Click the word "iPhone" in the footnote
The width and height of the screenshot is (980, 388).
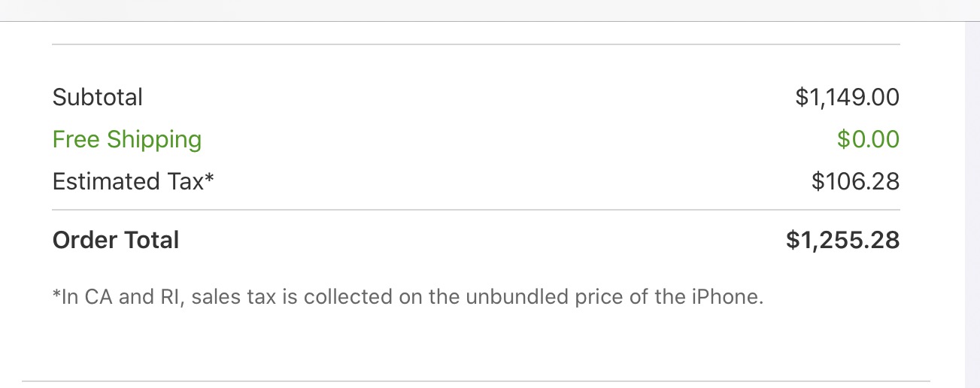click(x=725, y=297)
